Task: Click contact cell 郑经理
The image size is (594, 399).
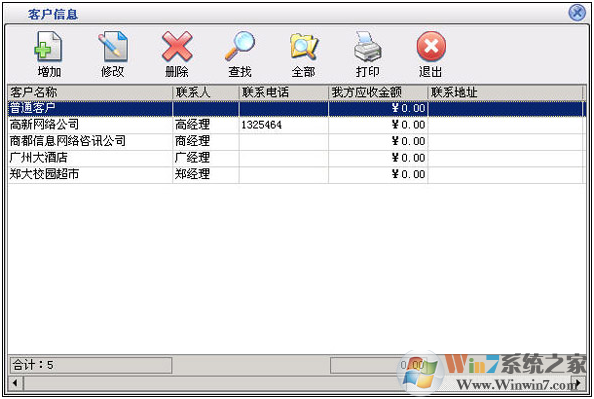Action: pyautogui.click(x=206, y=174)
